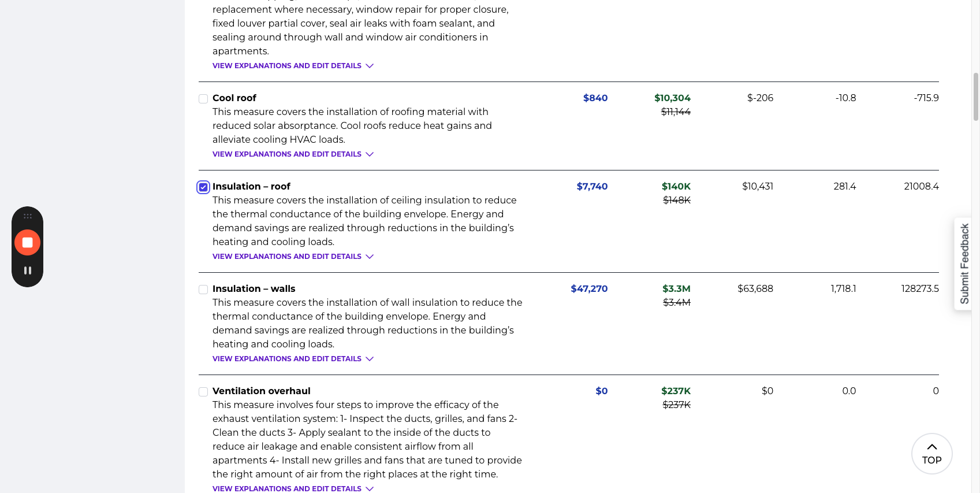Pause the screen recording
This screenshot has height=493, width=980.
pyautogui.click(x=27, y=270)
